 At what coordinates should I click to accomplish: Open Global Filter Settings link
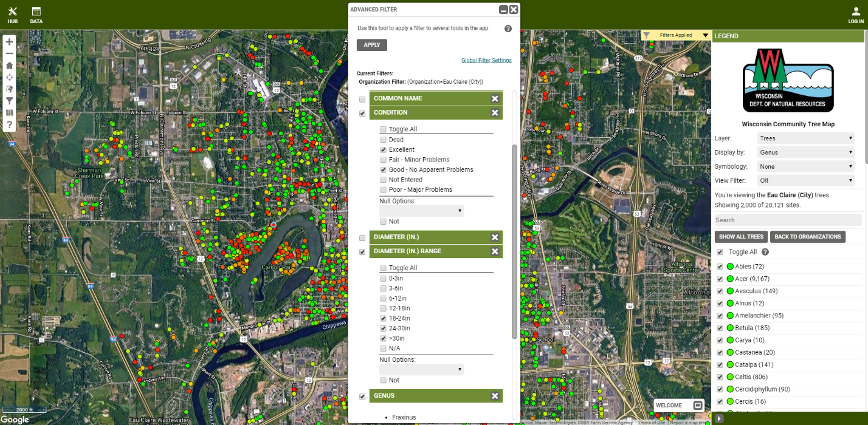tap(486, 60)
